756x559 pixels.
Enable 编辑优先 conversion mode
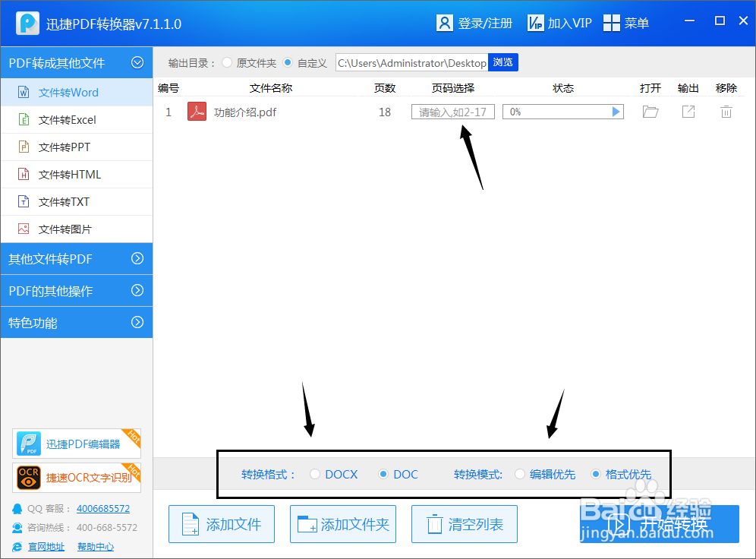click(521, 473)
